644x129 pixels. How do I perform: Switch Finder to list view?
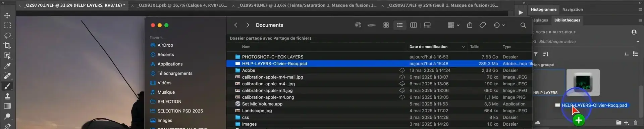point(399,25)
